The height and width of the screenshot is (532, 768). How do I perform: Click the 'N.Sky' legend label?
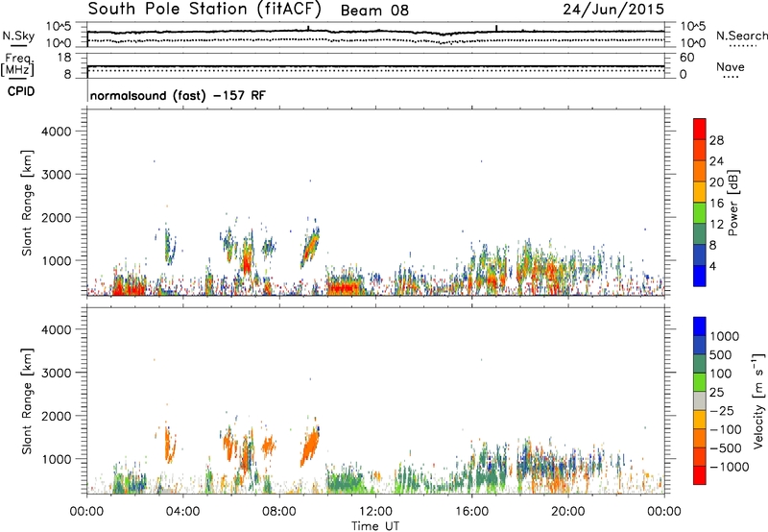(18, 36)
